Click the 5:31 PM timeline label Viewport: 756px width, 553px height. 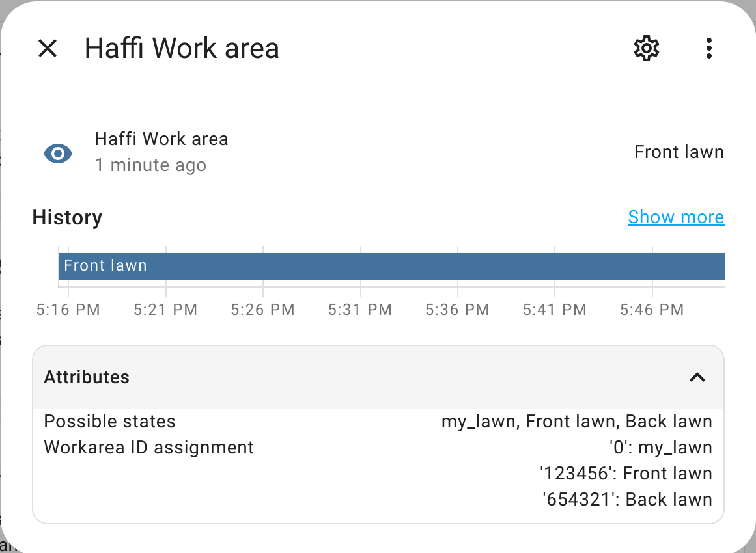click(360, 310)
